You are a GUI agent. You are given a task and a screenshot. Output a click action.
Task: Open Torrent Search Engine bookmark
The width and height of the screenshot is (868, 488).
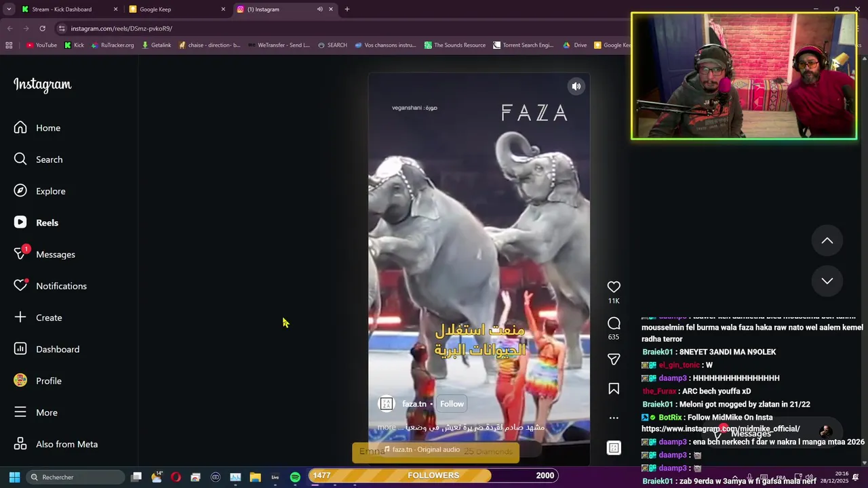[524, 45]
